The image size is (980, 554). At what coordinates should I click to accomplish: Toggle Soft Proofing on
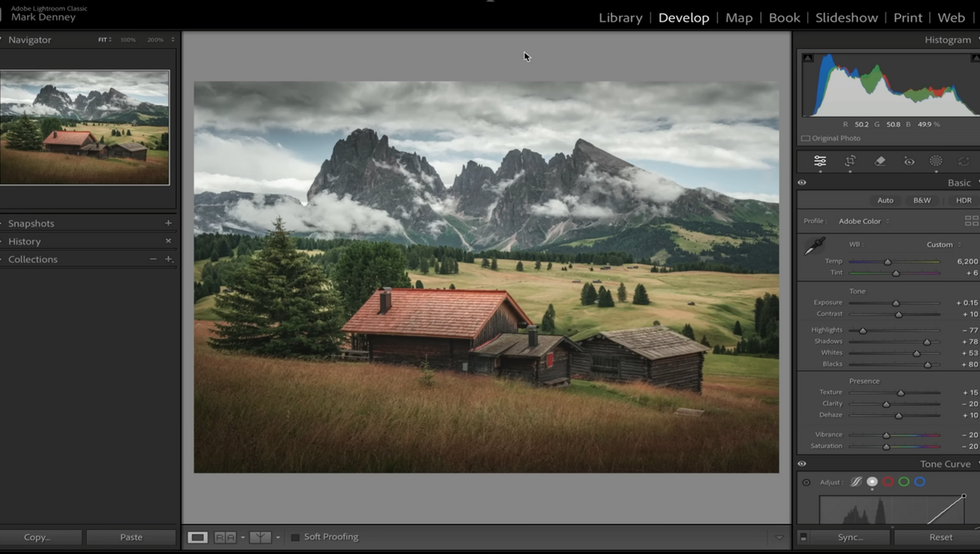(x=296, y=537)
